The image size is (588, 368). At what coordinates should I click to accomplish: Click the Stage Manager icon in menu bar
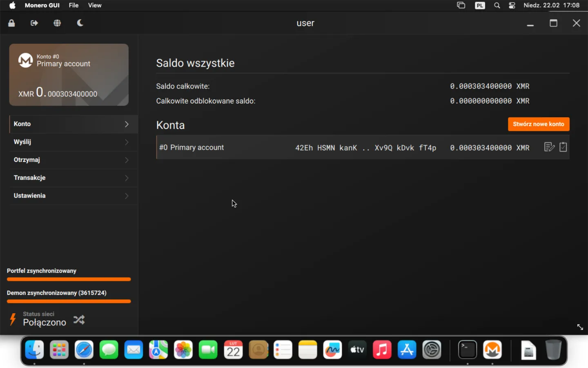click(461, 5)
